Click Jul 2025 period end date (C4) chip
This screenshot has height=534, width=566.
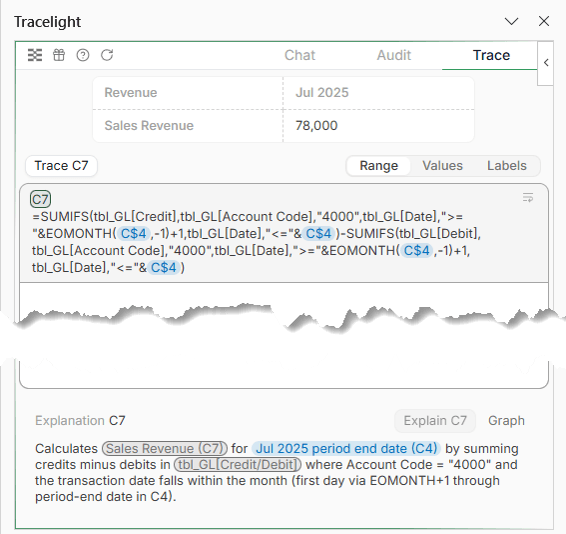346,448
